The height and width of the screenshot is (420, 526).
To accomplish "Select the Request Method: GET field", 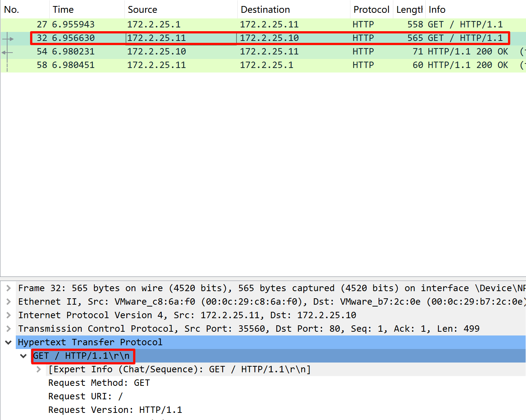I will point(99,383).
